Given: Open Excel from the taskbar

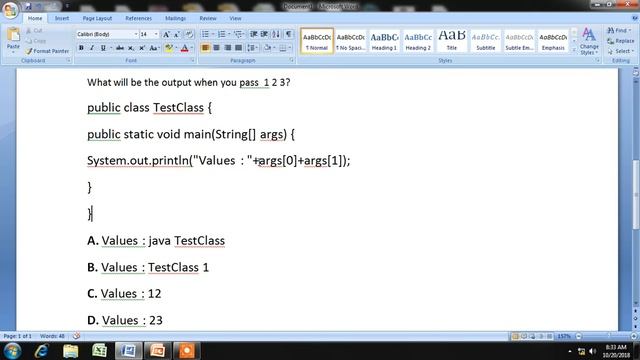Looking at the screenshot, I should point(99,351).
